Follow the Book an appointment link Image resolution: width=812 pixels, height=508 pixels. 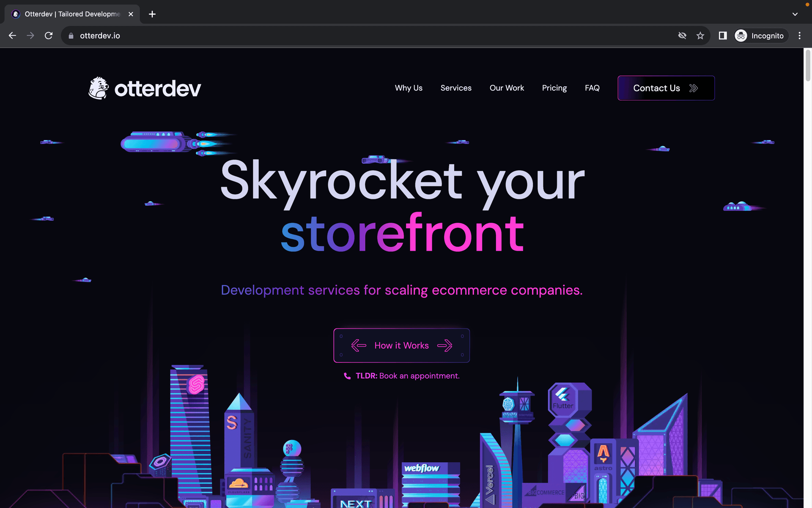(x=419, y=376)
